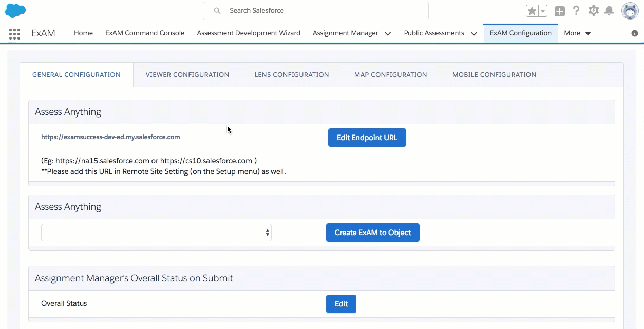Open global actions plus icon
Image resolution: width=644 pixels, height=329 pixels.
pos(560,11)
